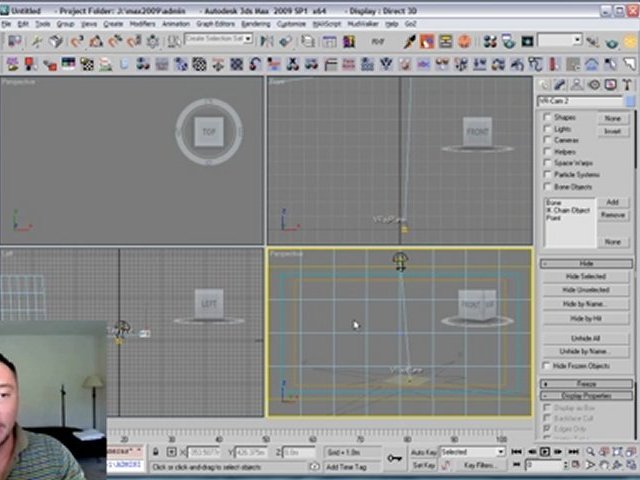640x480 pixels.
Task: Open the Utilities hammer tab in command panel
Action: point(626,85)
